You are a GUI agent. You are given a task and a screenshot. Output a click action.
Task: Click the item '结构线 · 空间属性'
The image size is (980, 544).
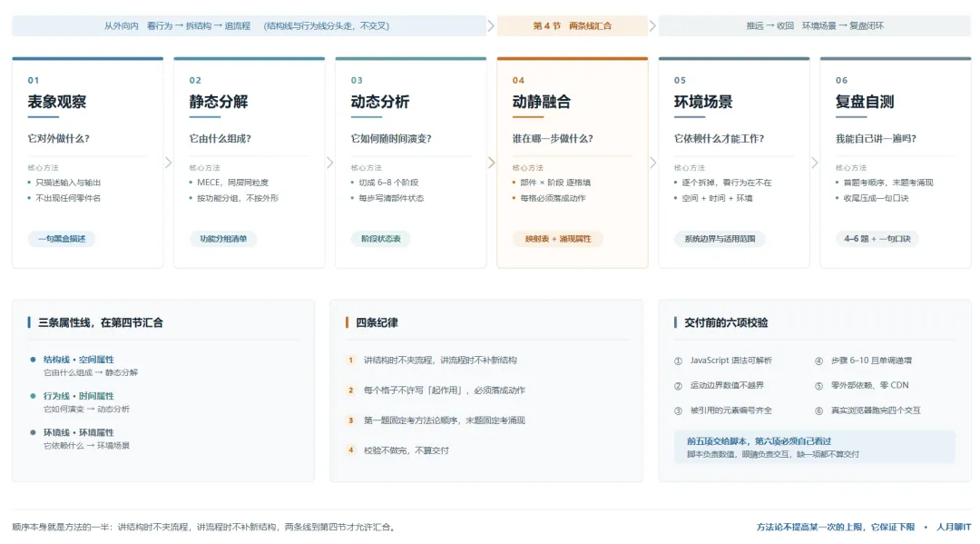79,360
